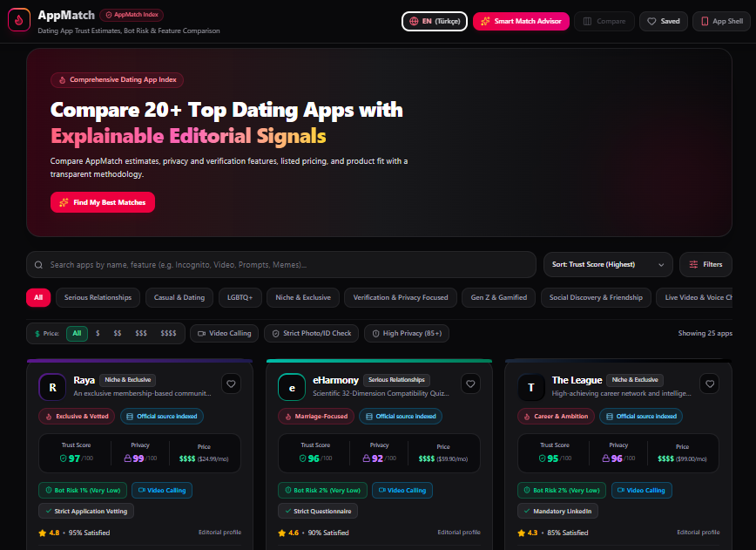
Task: Click the globe icon in language button
Action: (x=414, y=21)
